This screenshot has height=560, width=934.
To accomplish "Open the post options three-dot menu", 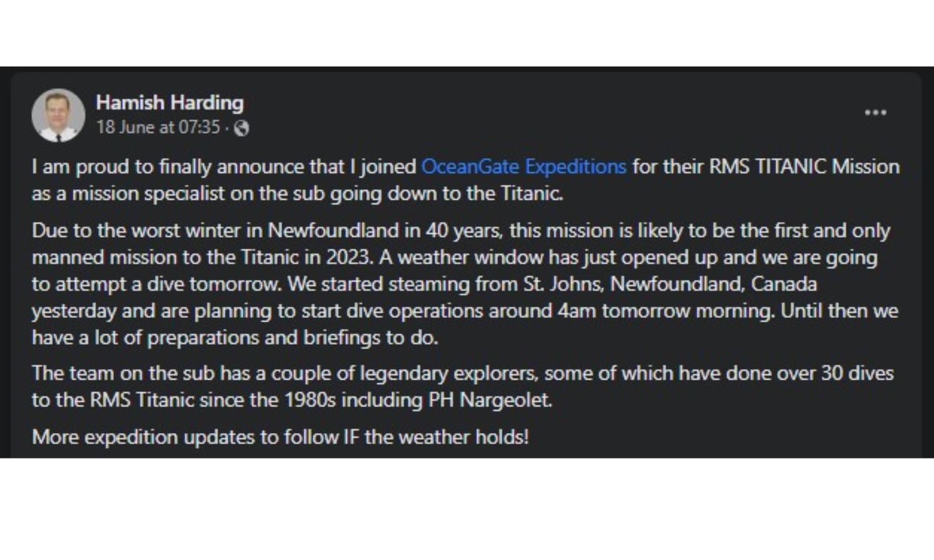I will click(875, 113).
